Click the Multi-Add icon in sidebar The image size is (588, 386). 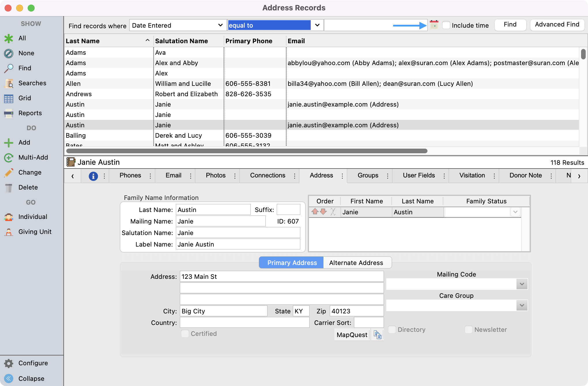(x=9, y=158)
